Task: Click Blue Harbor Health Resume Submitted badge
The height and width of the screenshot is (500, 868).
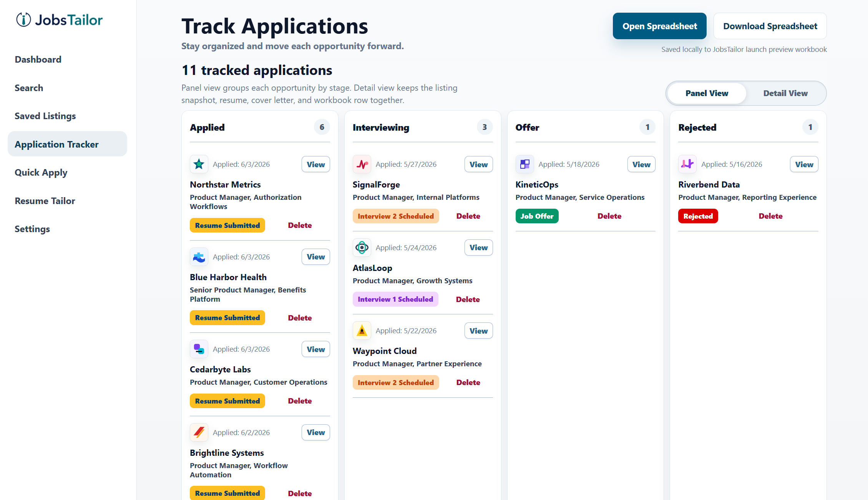Action: (x=227, y=318)
